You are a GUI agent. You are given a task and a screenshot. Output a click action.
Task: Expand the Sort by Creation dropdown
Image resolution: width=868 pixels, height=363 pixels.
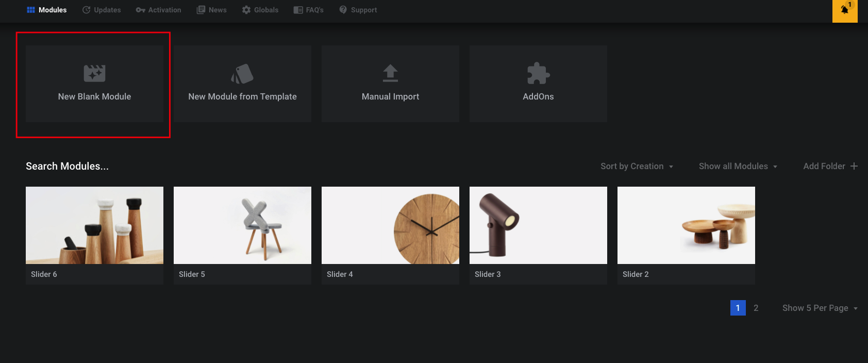pos(637,166)
